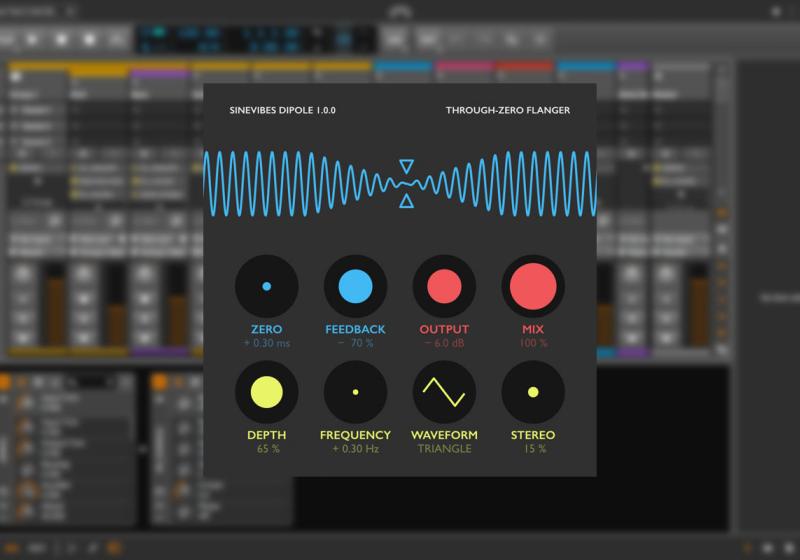Click 'THROUGH-ZERO FLANGER' header text
The width and height of the screenshot is (800, 560).
pos(508,110)
